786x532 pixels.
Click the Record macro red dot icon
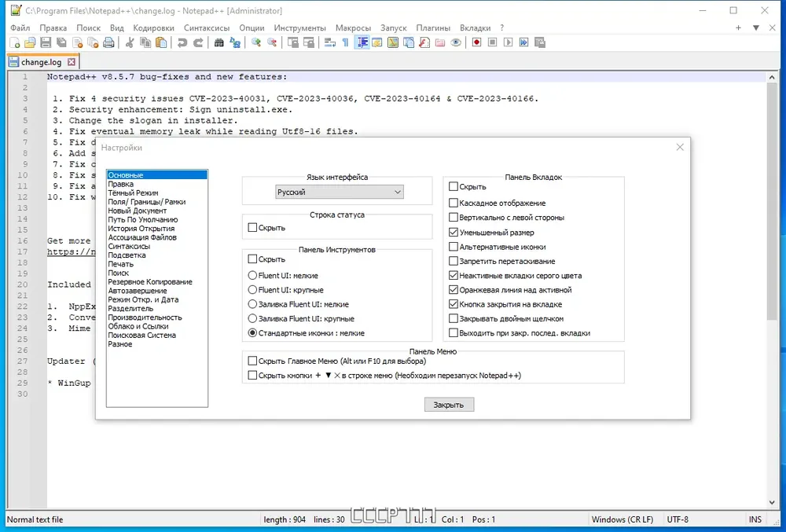click(x=477, y=42)
